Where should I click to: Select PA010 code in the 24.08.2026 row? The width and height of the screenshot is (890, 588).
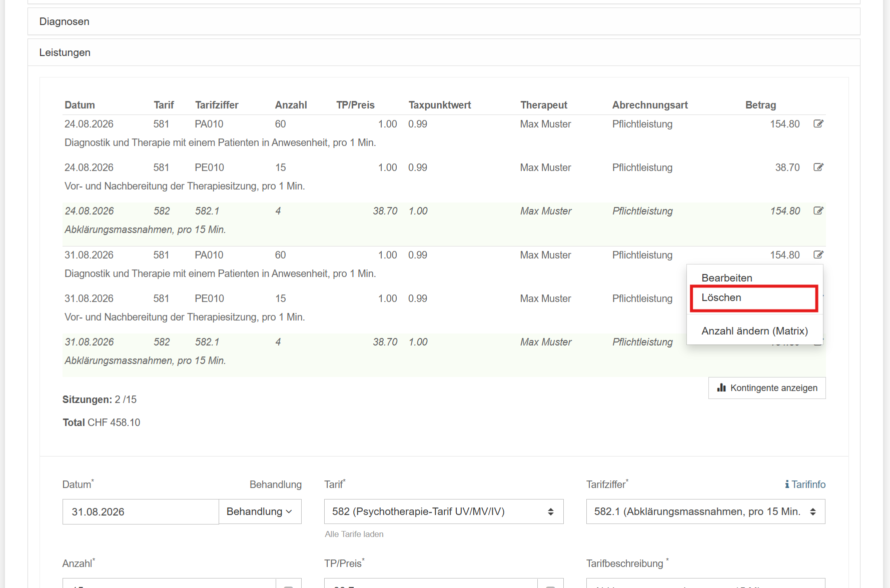click(x=209, y=124)
